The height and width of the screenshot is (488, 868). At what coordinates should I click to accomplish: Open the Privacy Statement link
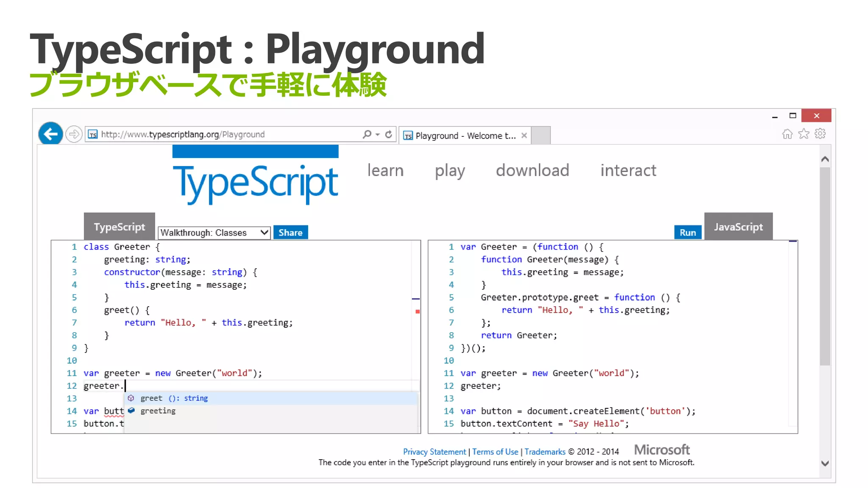(x=434, y=452)
